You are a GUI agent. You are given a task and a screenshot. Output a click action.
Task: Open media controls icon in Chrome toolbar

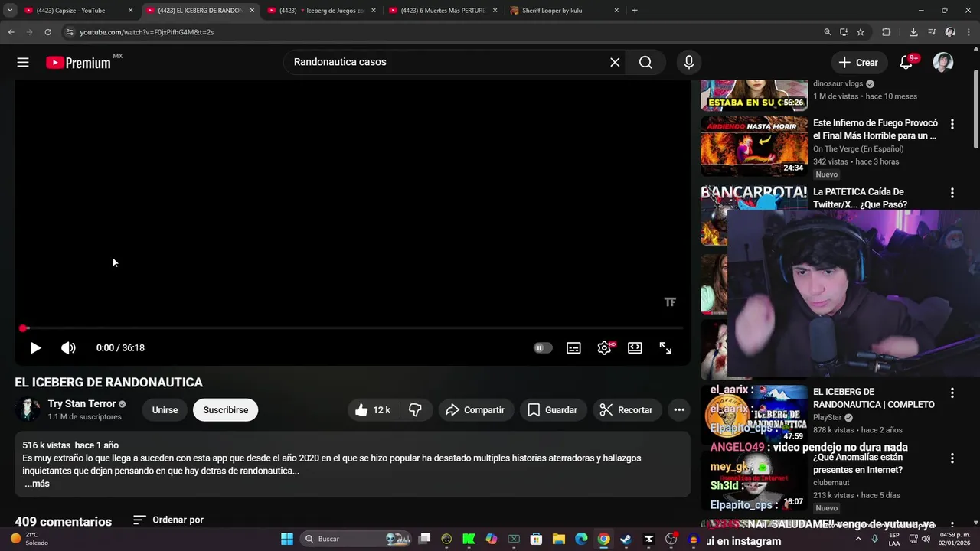pyautogui.click(x=932, y=32)
